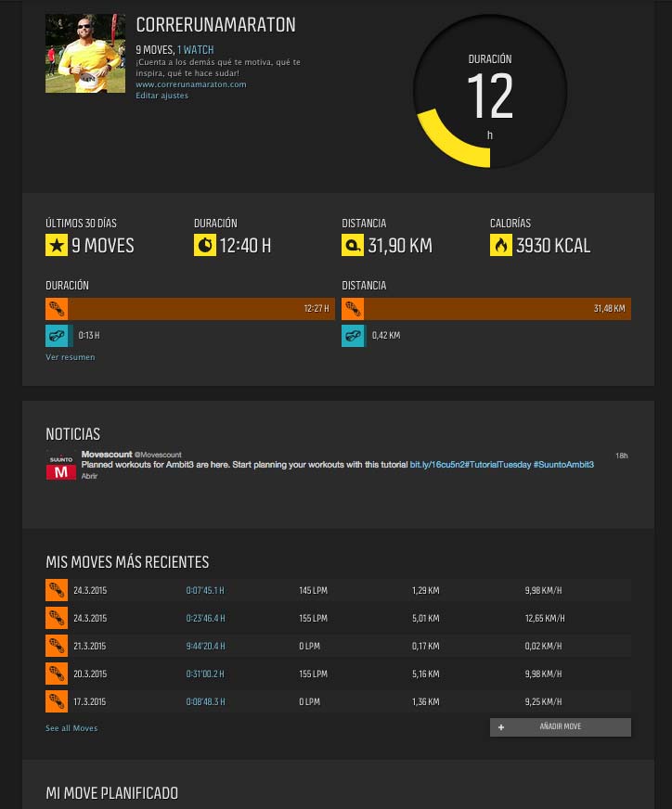Click the yellow stopwatch Duración icon
This screenshot has width=672, height=809.
[205, 245]
